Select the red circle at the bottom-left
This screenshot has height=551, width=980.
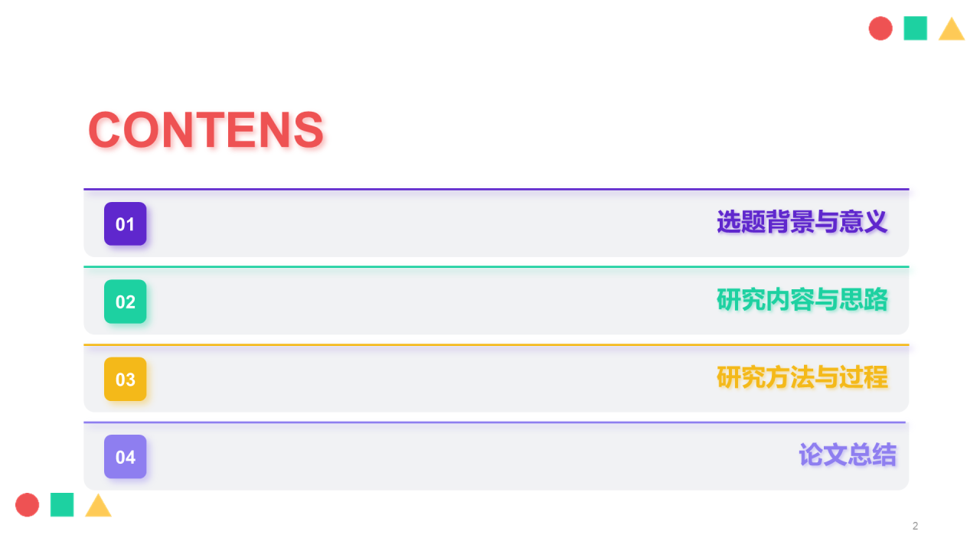coord(28,505)
